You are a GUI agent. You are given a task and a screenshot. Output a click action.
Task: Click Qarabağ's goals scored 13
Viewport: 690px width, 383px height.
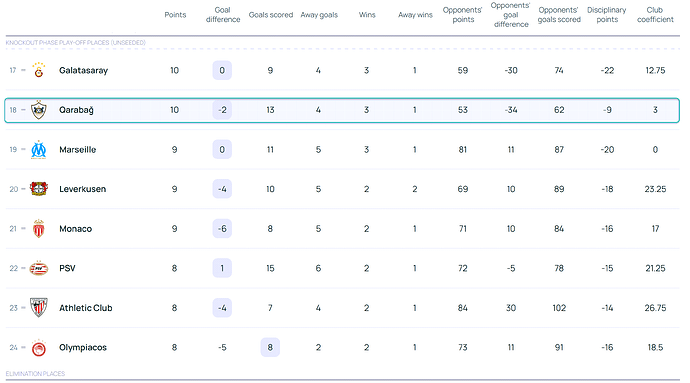coord(270,110)
